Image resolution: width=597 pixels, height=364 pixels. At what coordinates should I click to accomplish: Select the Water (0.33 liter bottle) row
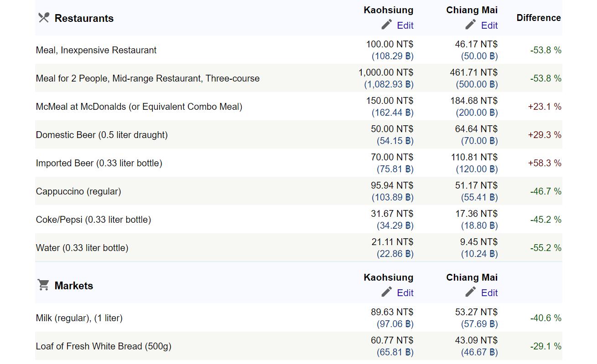pos(82,248)
